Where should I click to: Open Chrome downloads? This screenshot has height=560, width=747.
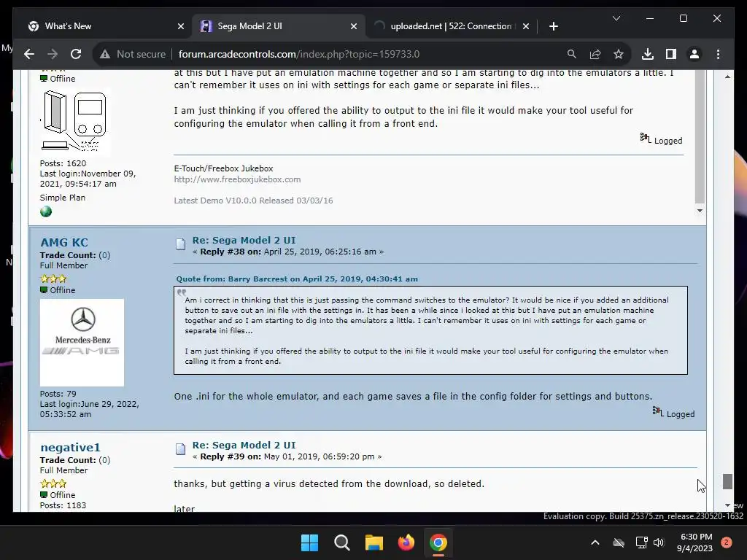click(648, 54)
